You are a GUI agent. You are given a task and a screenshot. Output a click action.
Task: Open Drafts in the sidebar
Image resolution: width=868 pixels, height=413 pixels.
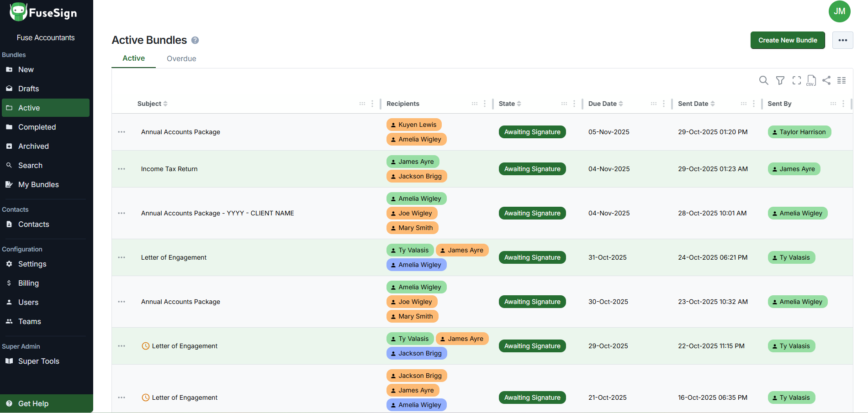click(28, 89)
